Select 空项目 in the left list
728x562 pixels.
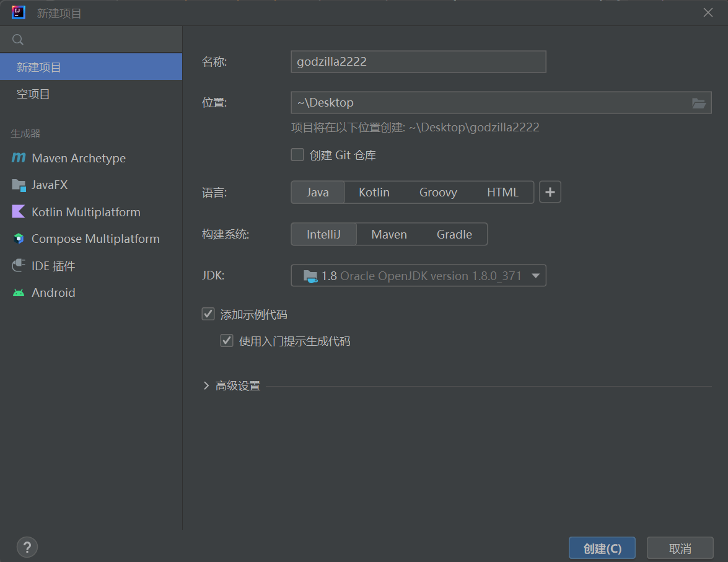[33, 94]
